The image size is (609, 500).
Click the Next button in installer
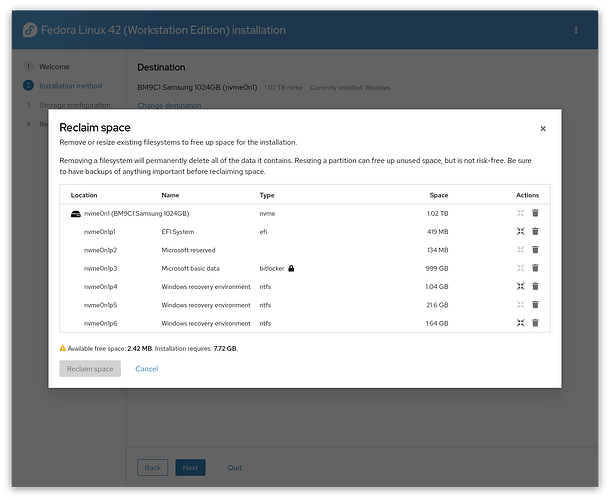pyautogui.click(x=190, y=467)
